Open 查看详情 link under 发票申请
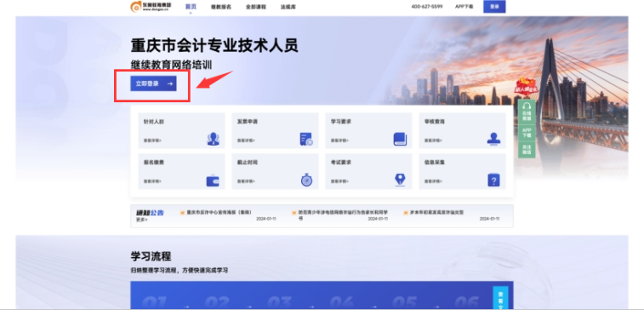Screen dimensions: 644x310 click(246, 141)
